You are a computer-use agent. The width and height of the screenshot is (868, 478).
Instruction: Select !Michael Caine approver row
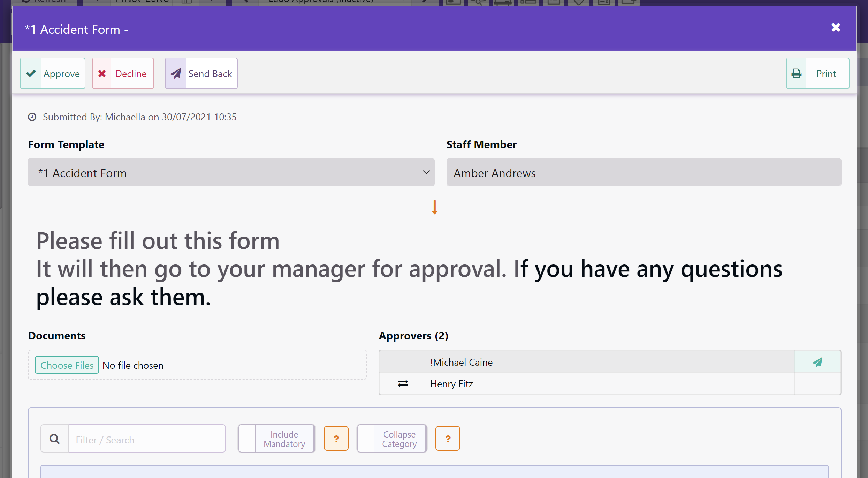(610, 362)
